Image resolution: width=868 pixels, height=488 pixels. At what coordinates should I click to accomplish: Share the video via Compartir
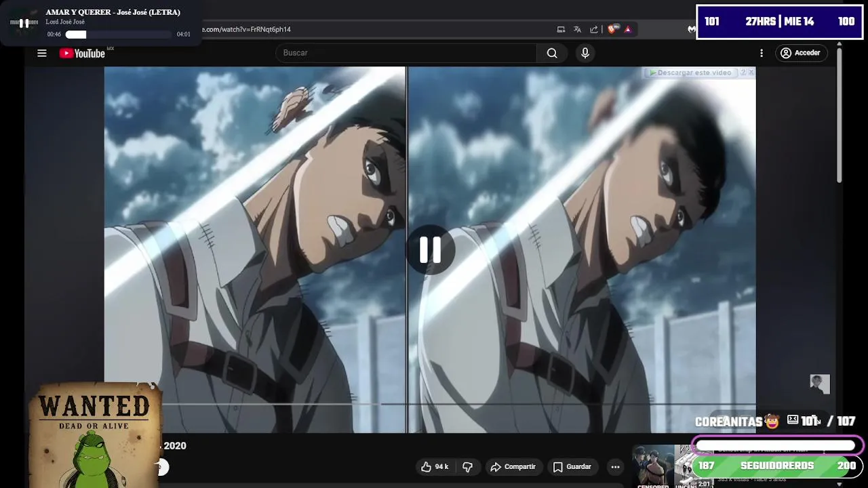pos(513,466)
